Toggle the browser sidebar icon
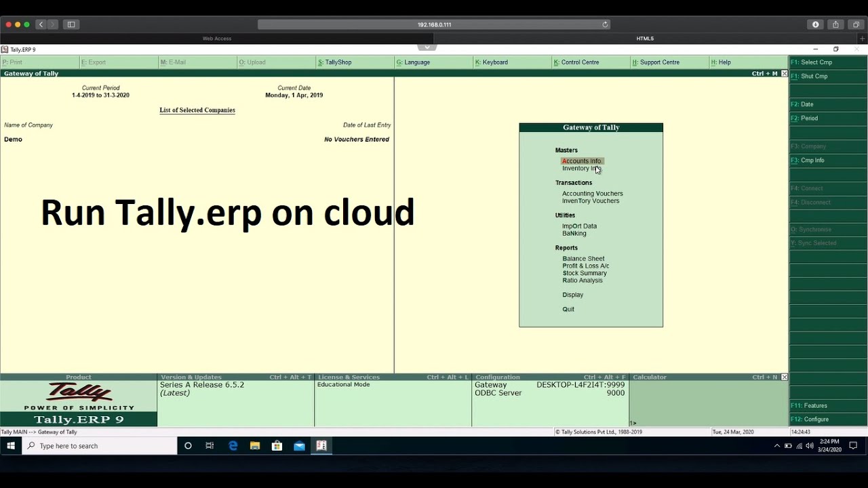The image size is (868, 488). click(x=71, y=24)
